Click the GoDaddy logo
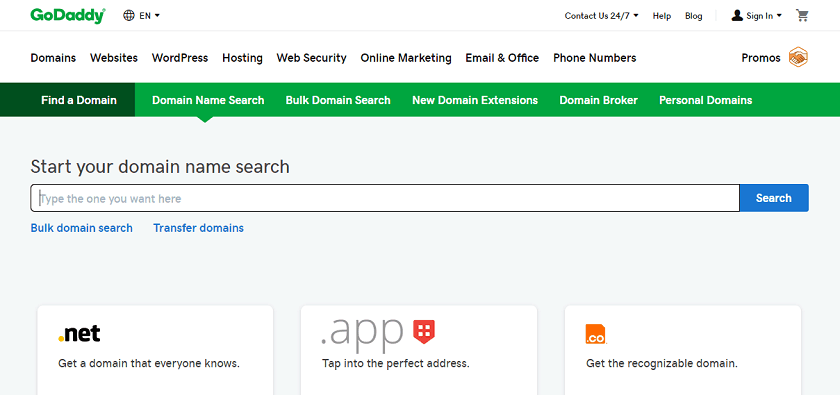 pyautogui.click(x=68, y=16)
